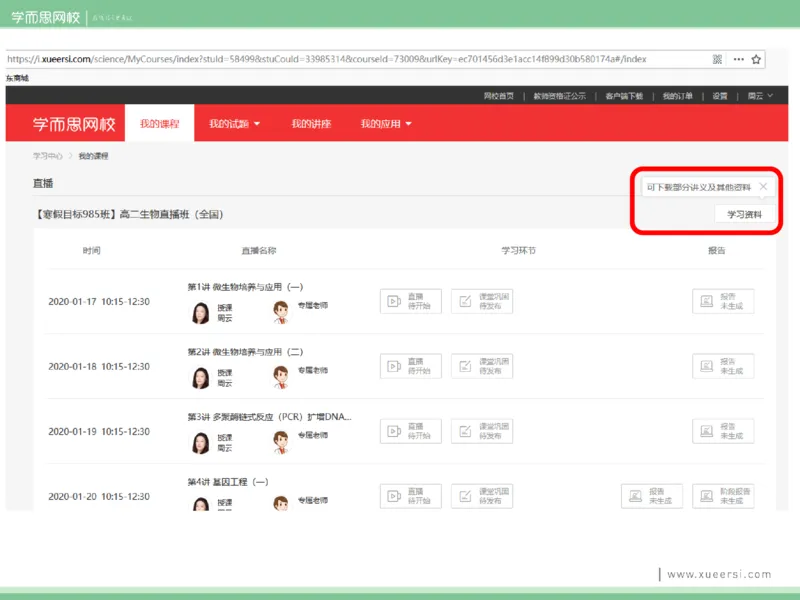
Task: Click the QR code icon in address bar
Action: [717, 59]
